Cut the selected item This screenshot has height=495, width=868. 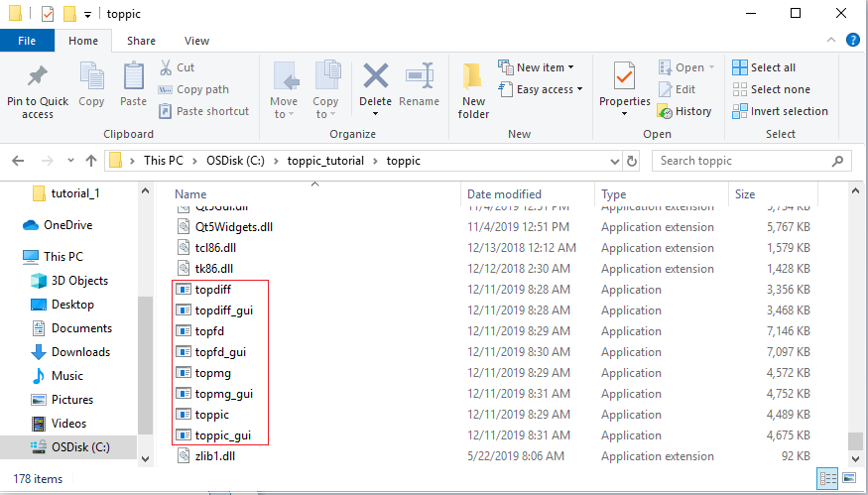coord(177,67)
